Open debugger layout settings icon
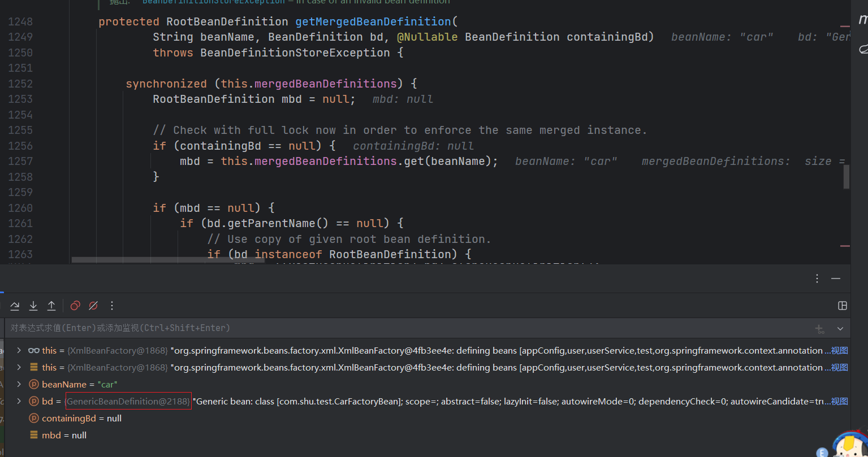This screenshot has height=457, width=868. [843, 306]
